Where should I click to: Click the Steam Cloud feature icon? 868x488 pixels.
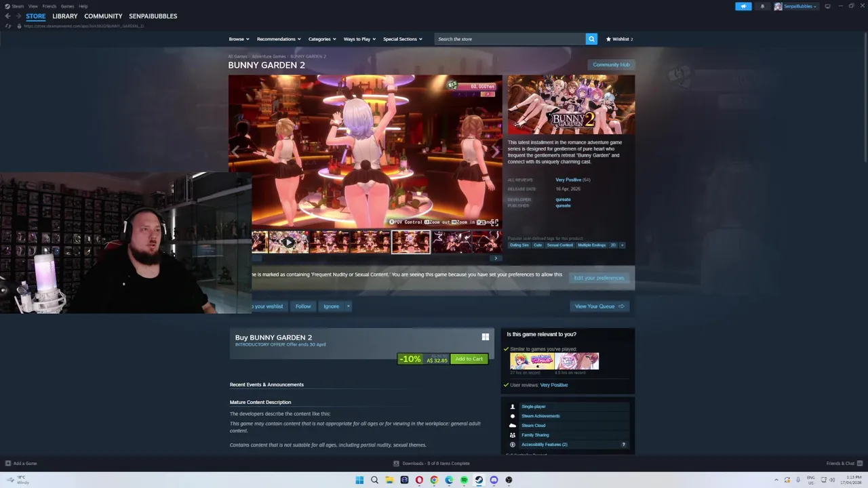(513, 426)
